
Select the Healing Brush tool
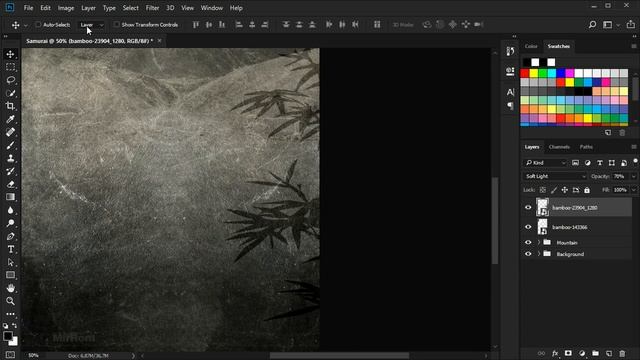click(x=11, y=132)
